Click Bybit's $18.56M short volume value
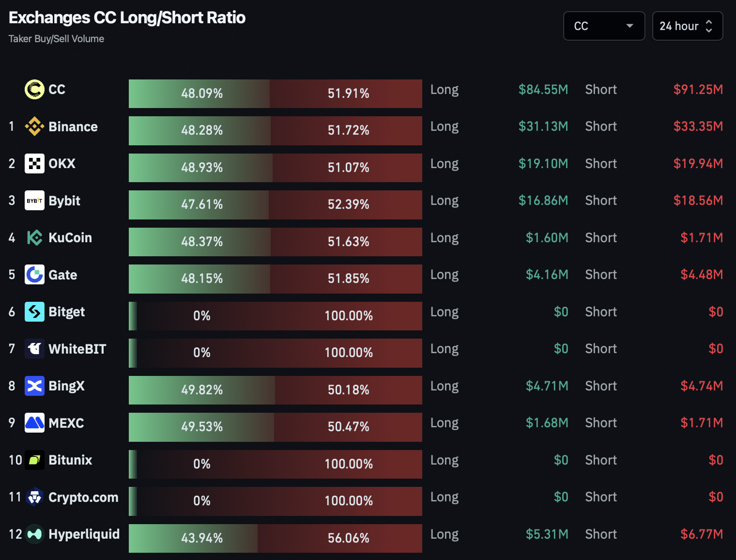The height and width of the screenshot is (560, 736). pos(698,201)
